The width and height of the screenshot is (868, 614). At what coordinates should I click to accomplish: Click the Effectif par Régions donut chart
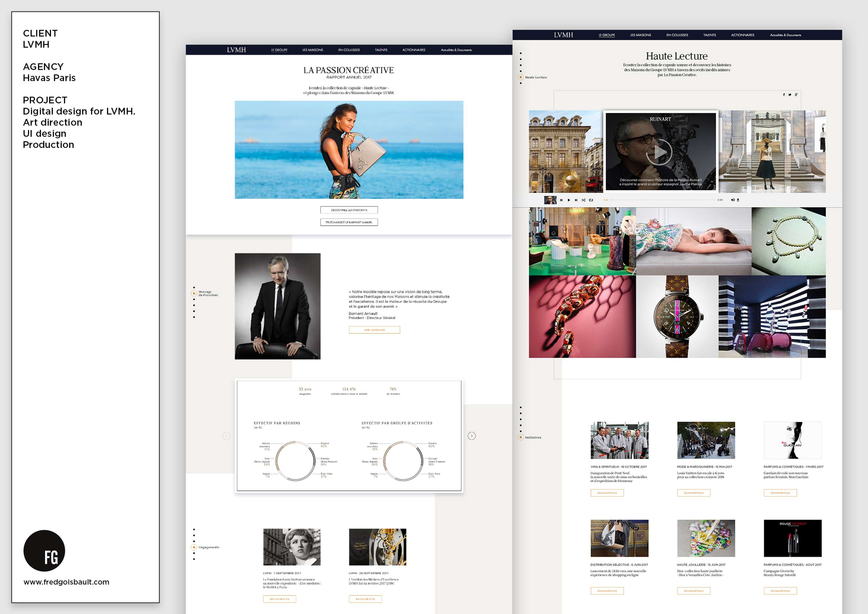tap(295, 461)
